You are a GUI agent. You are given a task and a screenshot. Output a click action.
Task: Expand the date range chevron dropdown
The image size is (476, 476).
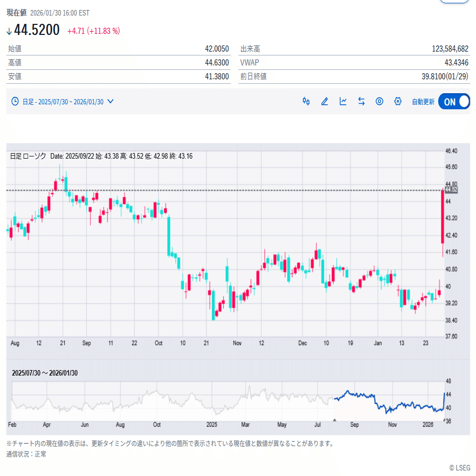pos(110,102)
